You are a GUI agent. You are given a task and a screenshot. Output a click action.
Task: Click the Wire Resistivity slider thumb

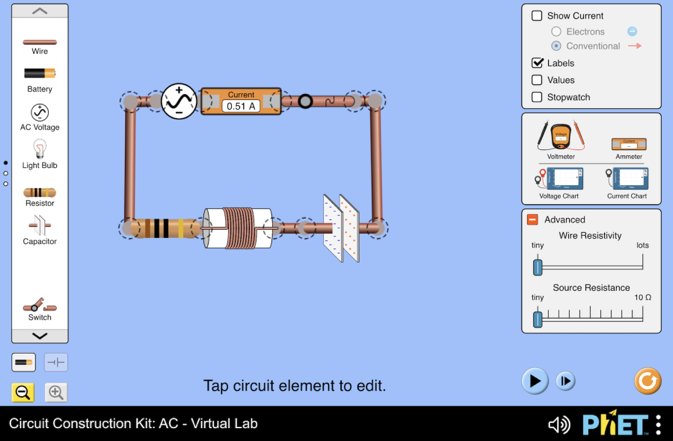[537, 267]
